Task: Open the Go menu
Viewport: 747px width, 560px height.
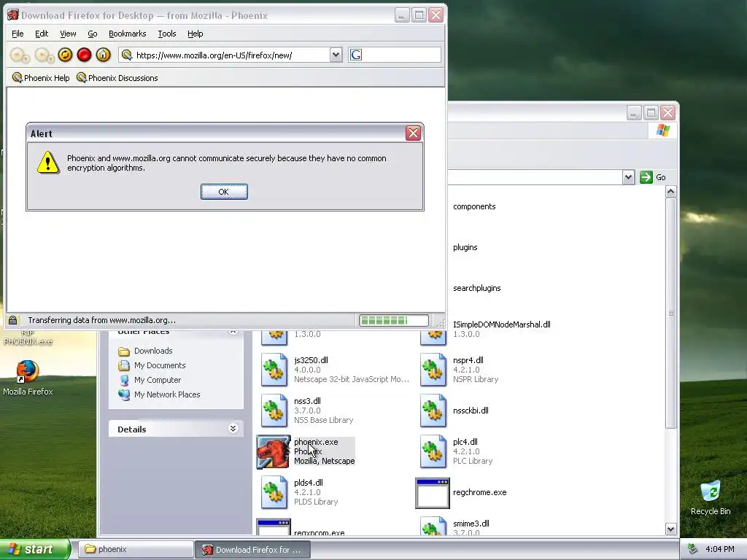Action: [93, 34]
